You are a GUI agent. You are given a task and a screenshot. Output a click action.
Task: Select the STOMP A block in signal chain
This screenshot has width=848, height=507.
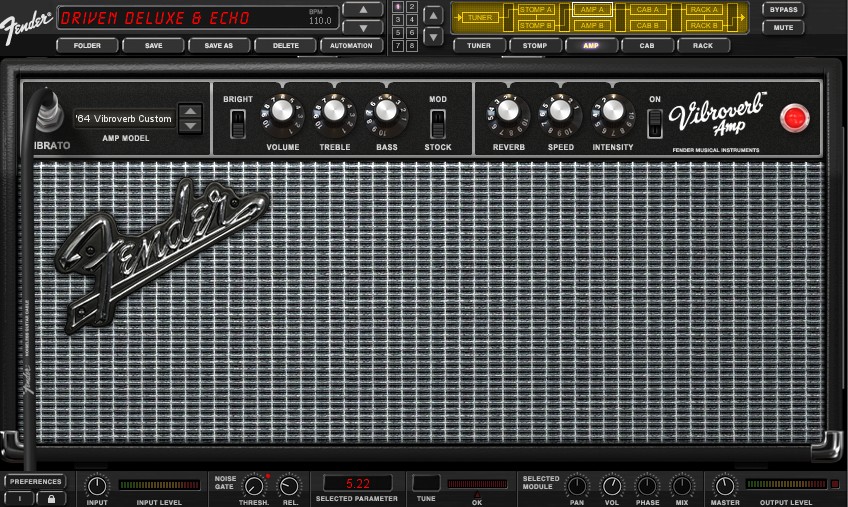pos(535,10)
